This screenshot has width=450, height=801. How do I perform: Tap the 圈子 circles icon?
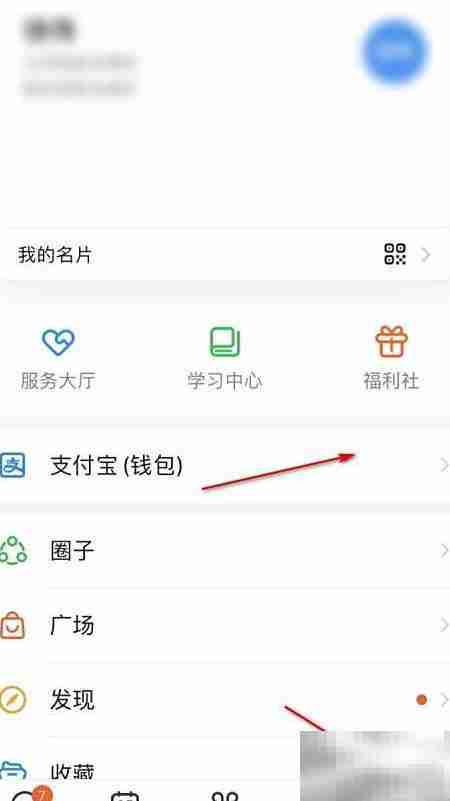pyautogui.click(x=13, y=550)
